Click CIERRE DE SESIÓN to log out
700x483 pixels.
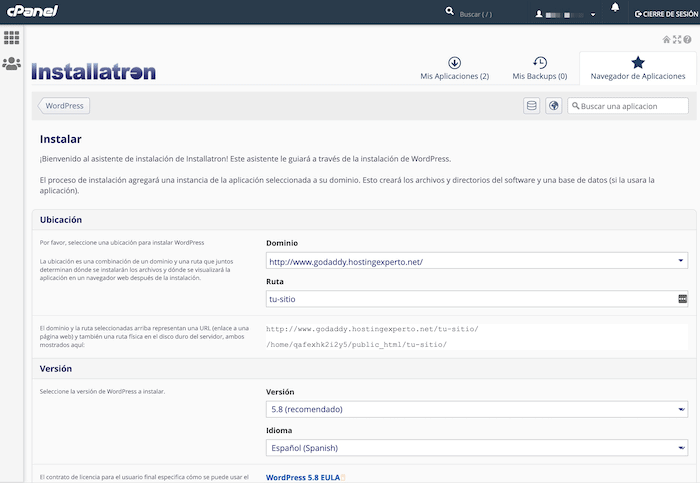tap(666, 14)
